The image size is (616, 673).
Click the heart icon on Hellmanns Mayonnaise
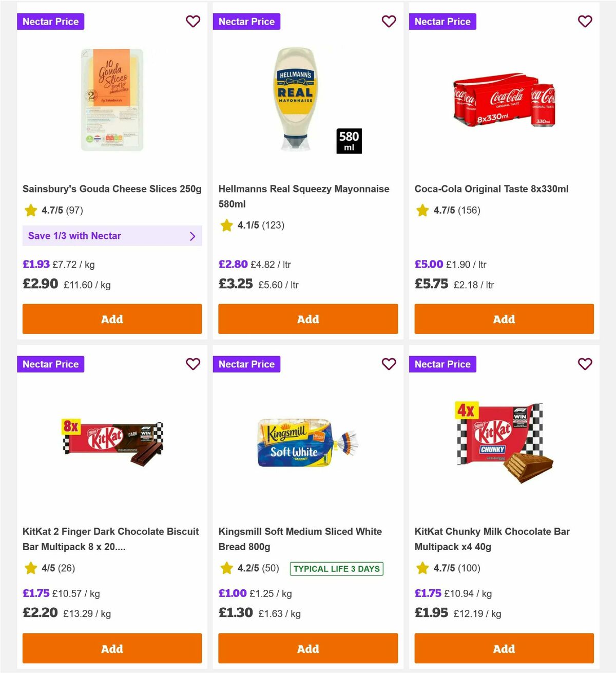(389, 22)
